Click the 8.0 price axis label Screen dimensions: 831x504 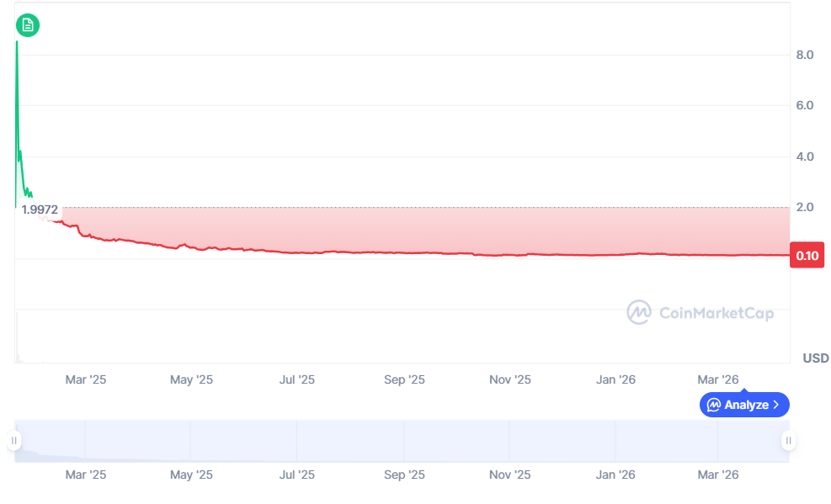click(x=805, y=55)
